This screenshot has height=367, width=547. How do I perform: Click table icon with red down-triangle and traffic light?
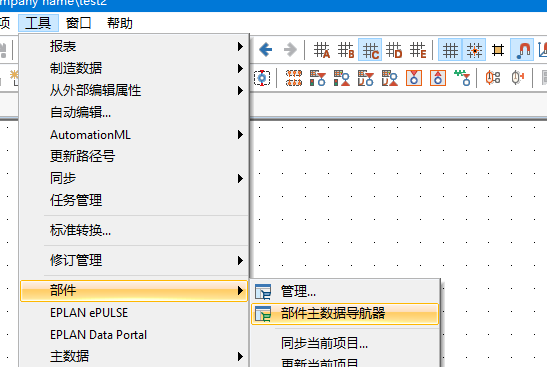coord(318,78)
